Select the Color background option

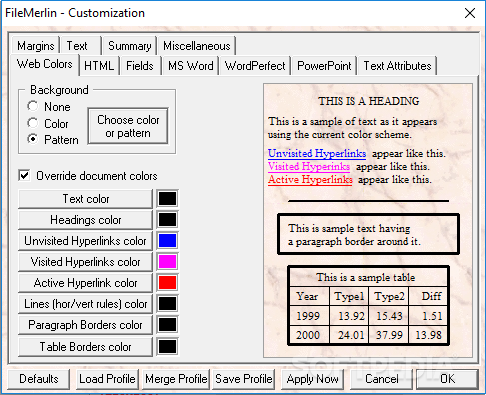click(x=48, y=123)
